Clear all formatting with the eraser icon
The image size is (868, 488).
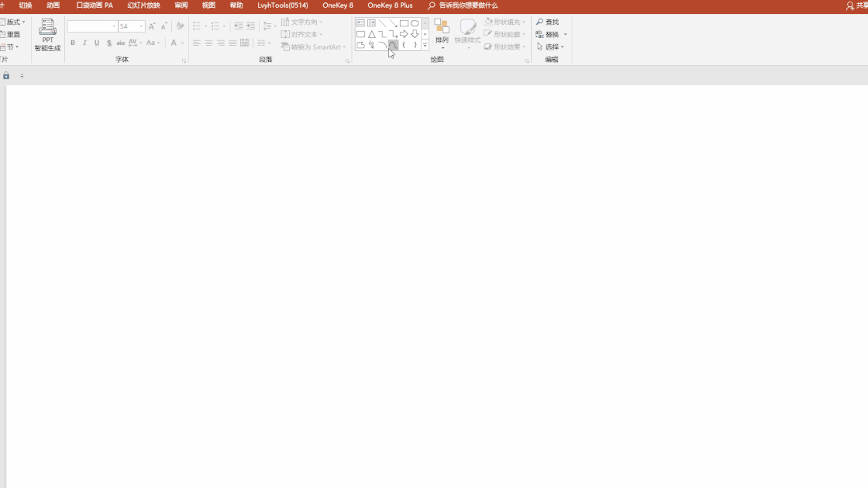point(180,26)
